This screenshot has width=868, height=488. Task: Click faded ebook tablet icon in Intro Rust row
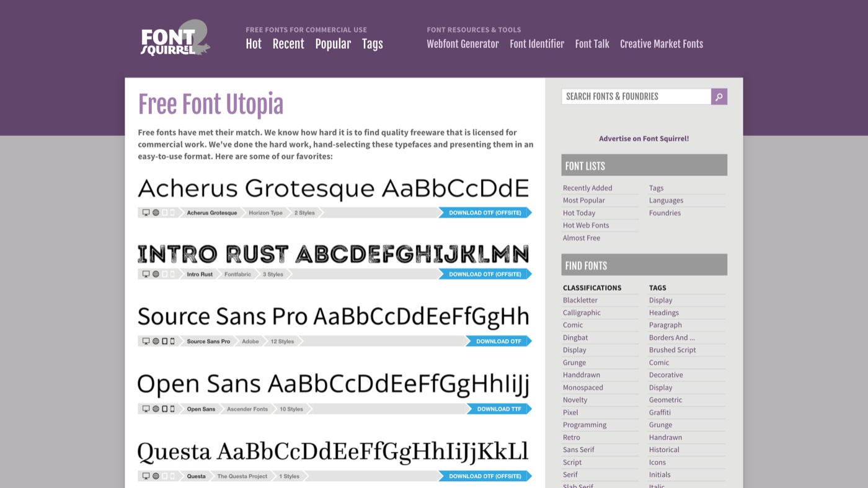point(164,274)
